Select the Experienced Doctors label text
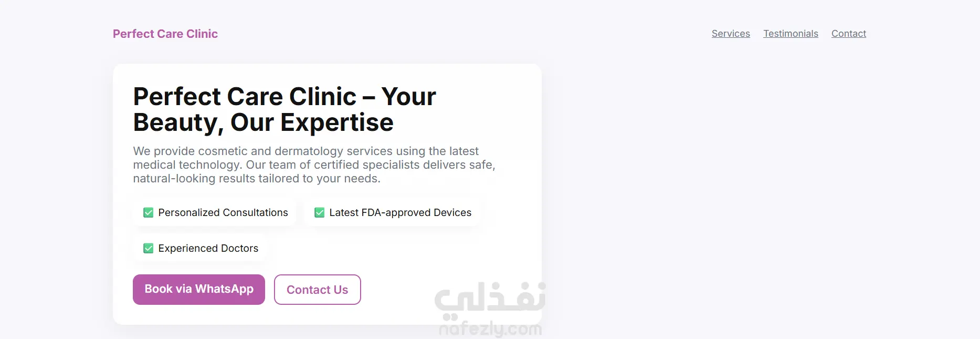 click(208, 248)
